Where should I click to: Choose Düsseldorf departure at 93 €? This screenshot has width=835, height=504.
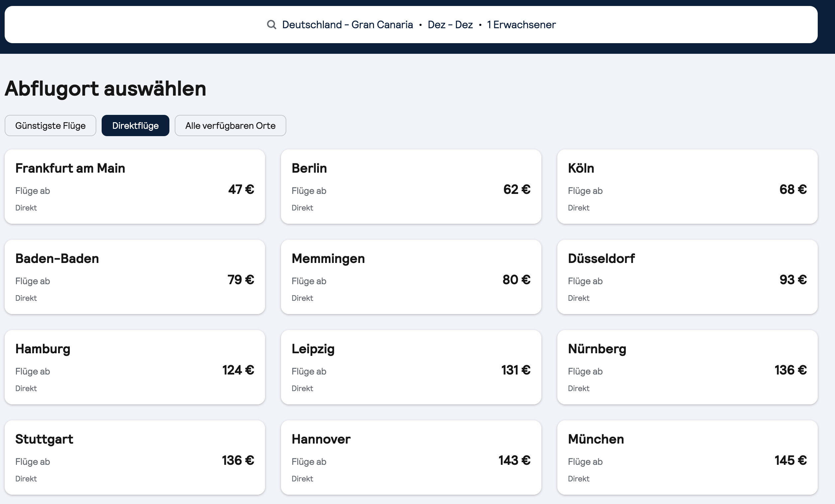687,277
